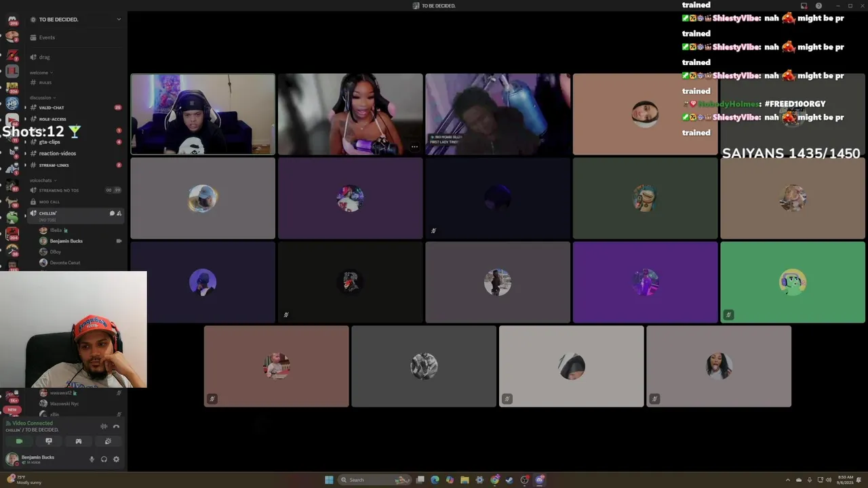Click the taskbar Search box

[374, 480]
